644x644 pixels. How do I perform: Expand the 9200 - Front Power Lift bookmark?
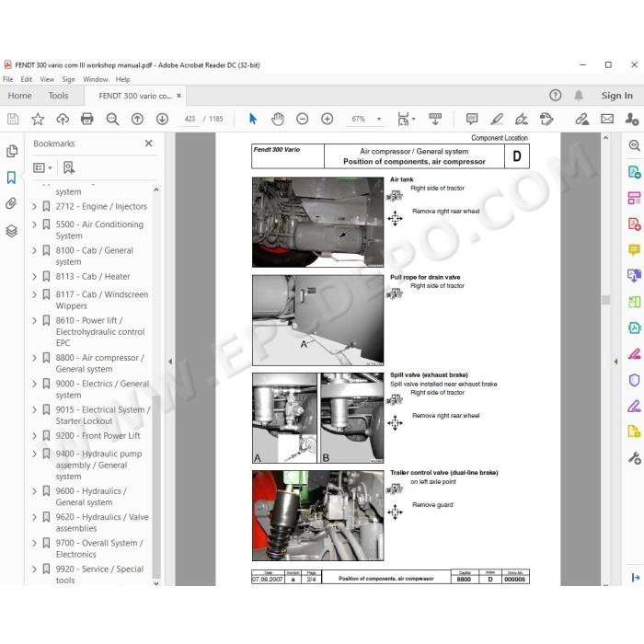pos(35,436)
